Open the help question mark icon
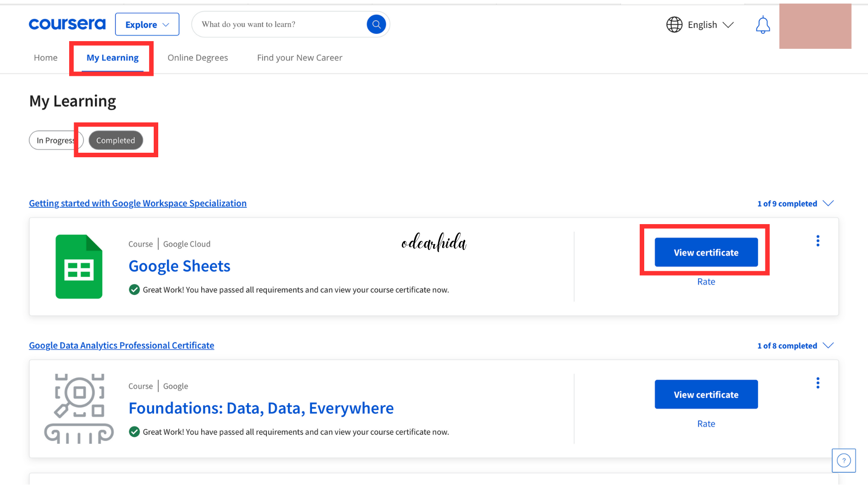Screen dimensions: 868x488 point(844,460)
